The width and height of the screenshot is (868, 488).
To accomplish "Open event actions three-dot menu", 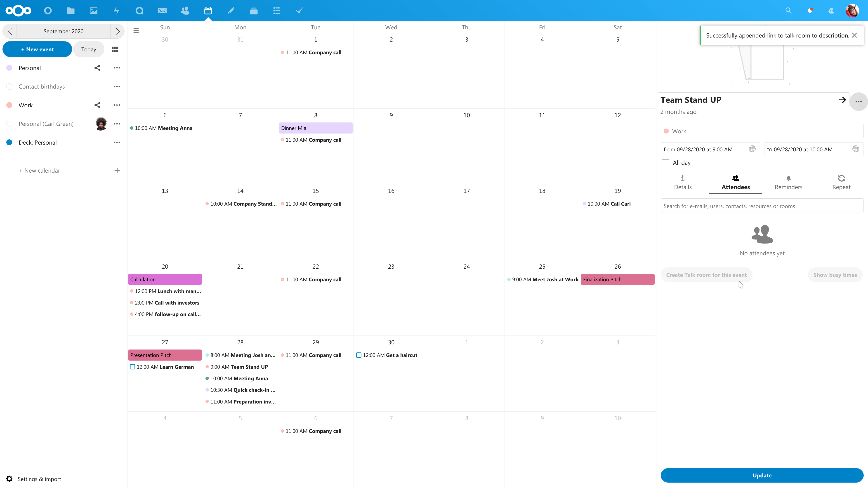I will point(859,101).
